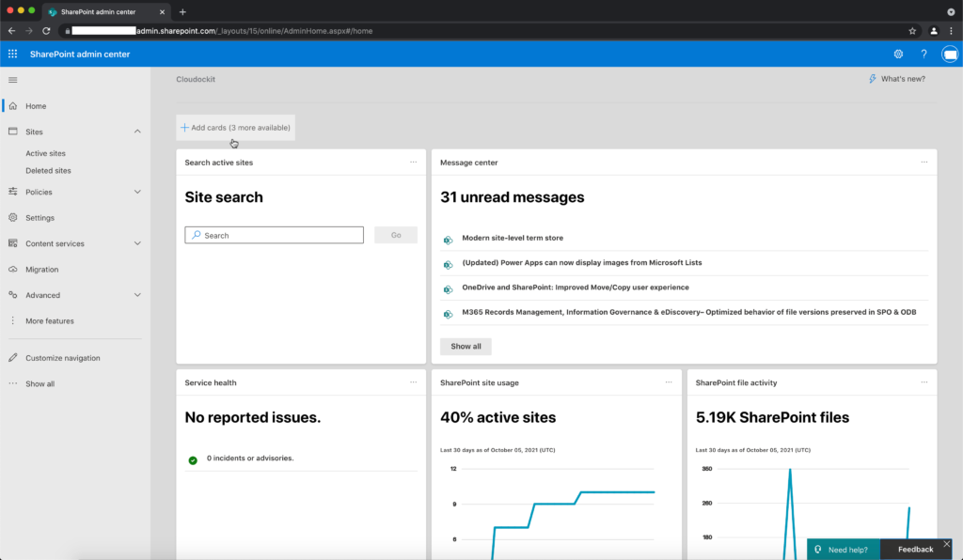The height and width of the screenshot is (560, 963).
Task: Click the Site search input field
Action: tap(274, 235)
